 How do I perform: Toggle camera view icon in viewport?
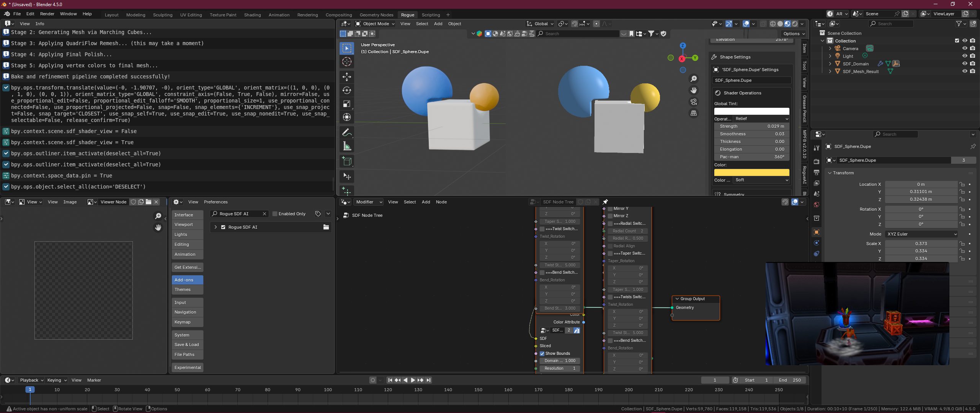point(694,102)
